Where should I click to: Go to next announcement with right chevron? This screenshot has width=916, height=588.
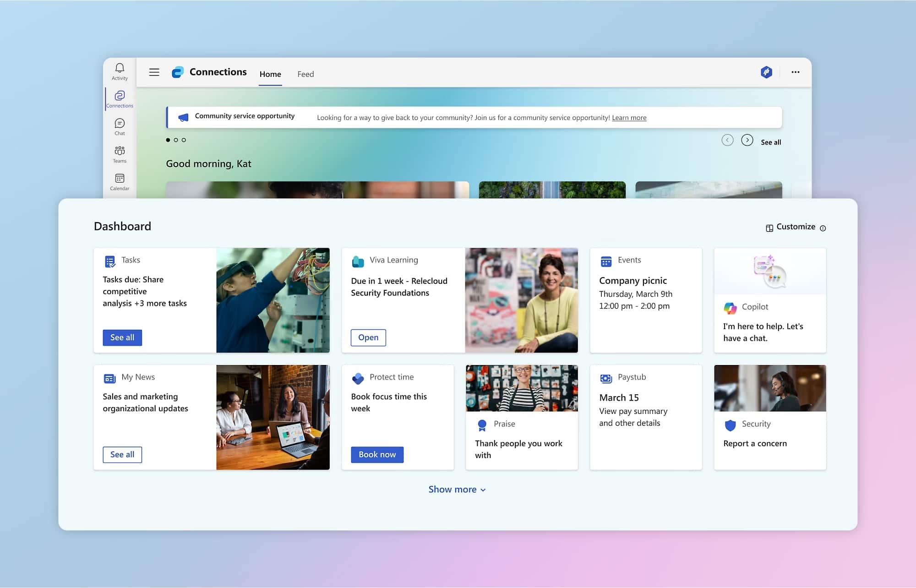click(747, 140)
